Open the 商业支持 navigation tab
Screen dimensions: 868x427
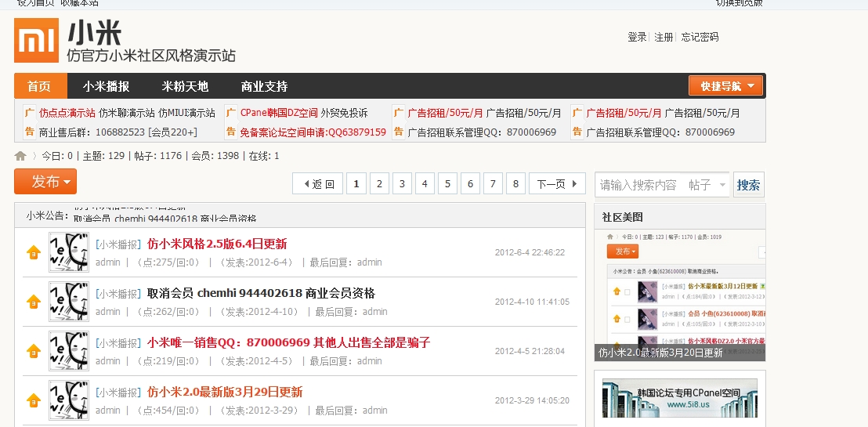264,86
